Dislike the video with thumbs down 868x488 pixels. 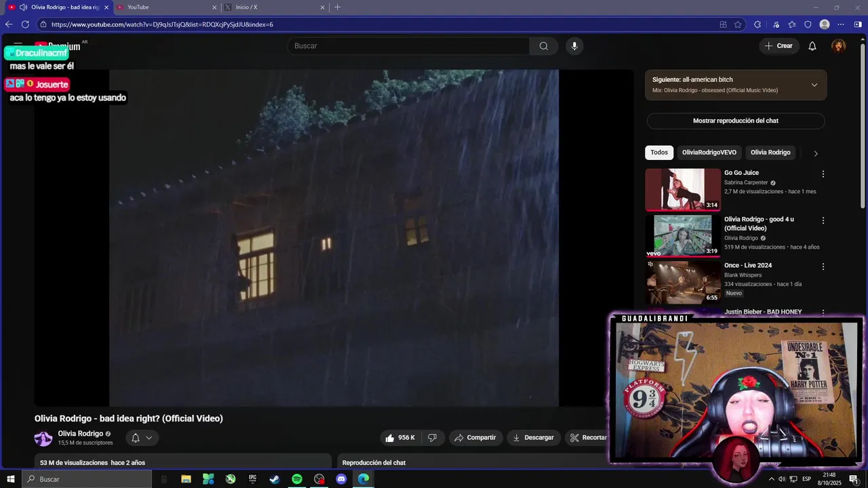(432, 438)
